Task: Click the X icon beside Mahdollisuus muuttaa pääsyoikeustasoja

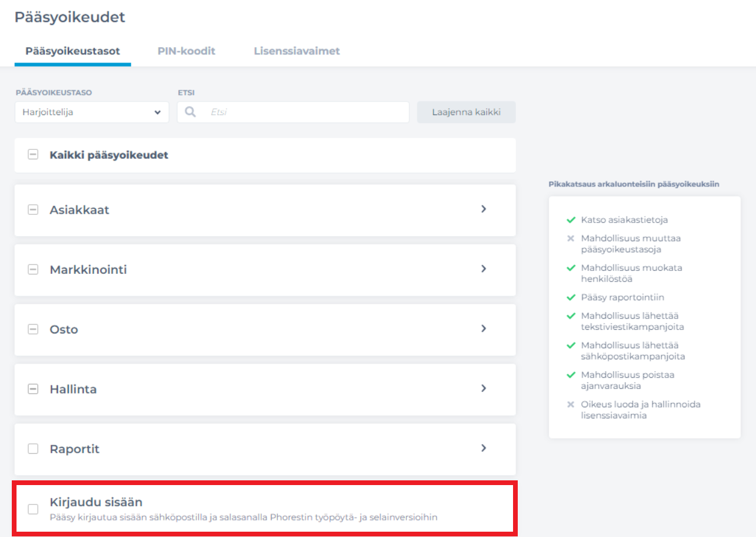Action: tap(570, 239)
